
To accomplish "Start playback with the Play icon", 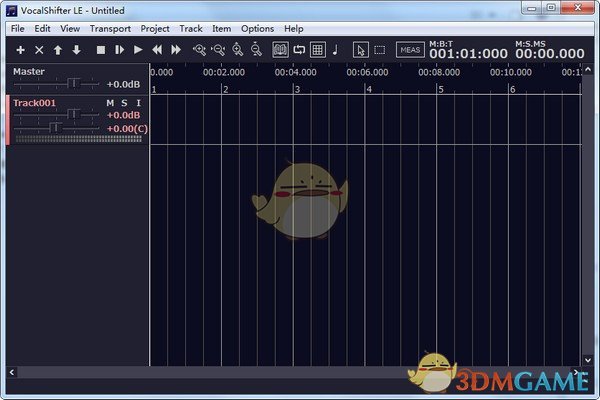I will tap(138, 50).
